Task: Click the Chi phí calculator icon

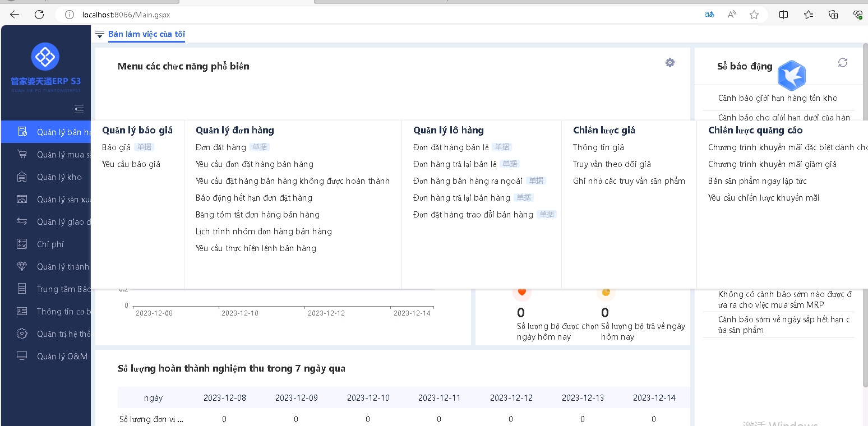Action: pyautogui.click(x=22, y=244)
